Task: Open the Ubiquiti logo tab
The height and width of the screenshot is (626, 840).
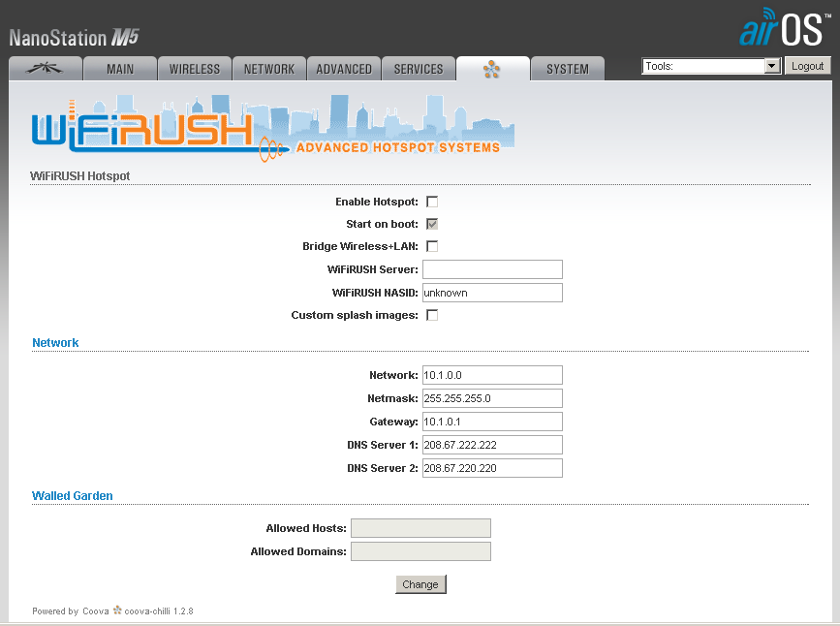Action: pos(46,69)
